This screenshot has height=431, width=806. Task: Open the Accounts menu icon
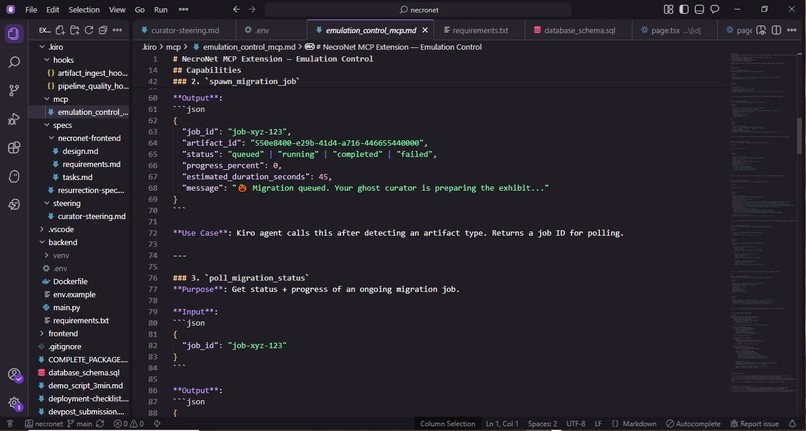tap(14, 374)
